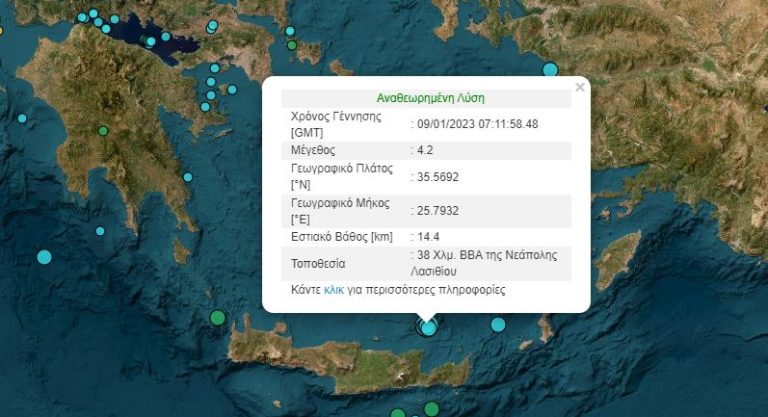The height and width of the screenshot is (417, 768).
Task: Click the cyan marker east of the selected epicenter
Action: click(498, 324)
